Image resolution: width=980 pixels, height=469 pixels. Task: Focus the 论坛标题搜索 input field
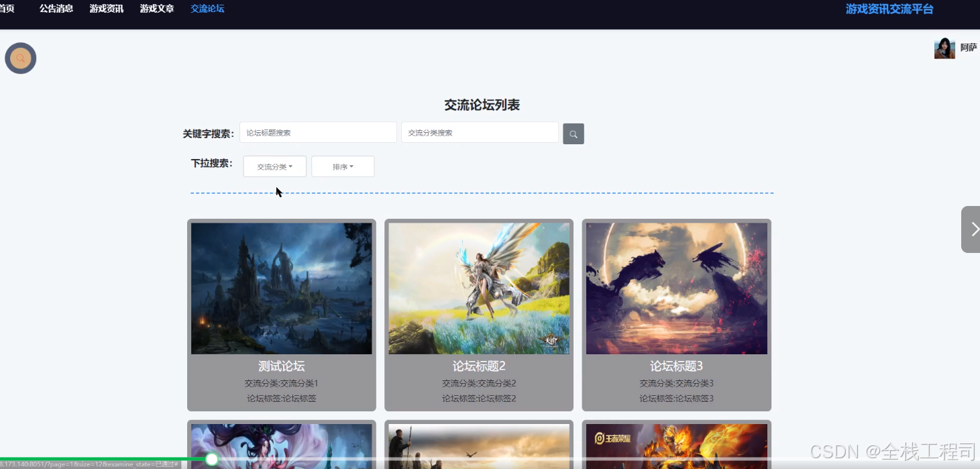click(318, 133)
